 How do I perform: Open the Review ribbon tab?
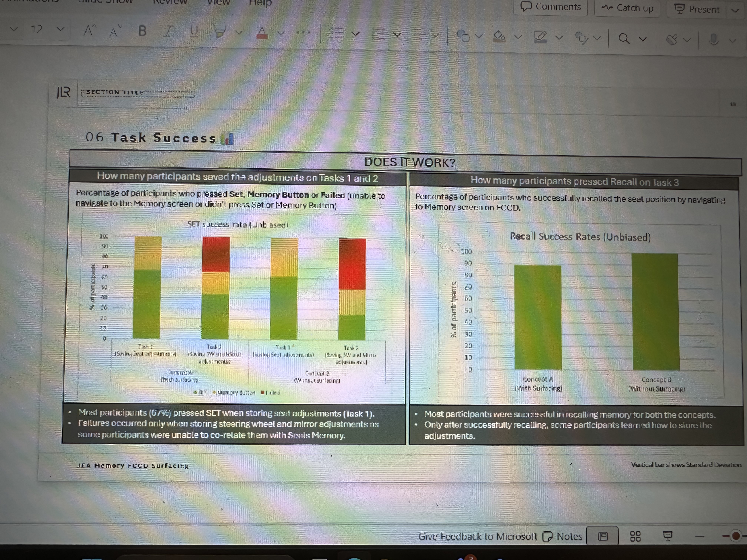tap(170, 2)
